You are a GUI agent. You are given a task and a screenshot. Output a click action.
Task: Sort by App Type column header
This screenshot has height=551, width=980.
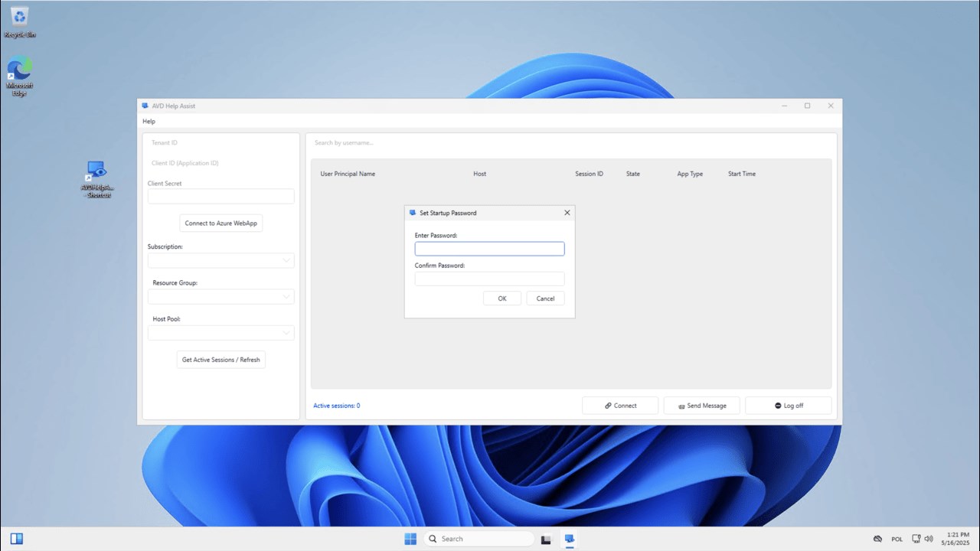[690, 174]
